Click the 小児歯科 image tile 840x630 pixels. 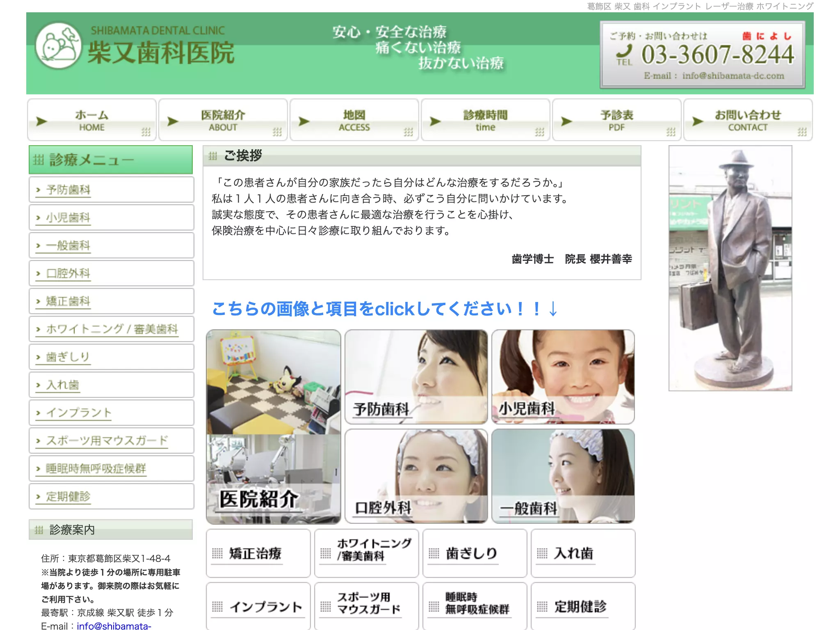coord(563,377)
